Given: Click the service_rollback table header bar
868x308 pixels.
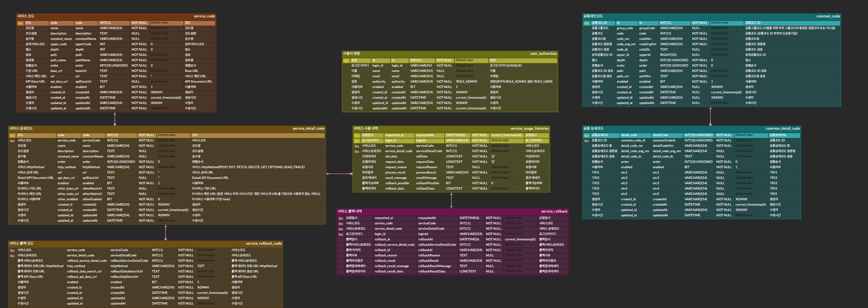Looking at the screenshot, I should (x=452, y=211).
